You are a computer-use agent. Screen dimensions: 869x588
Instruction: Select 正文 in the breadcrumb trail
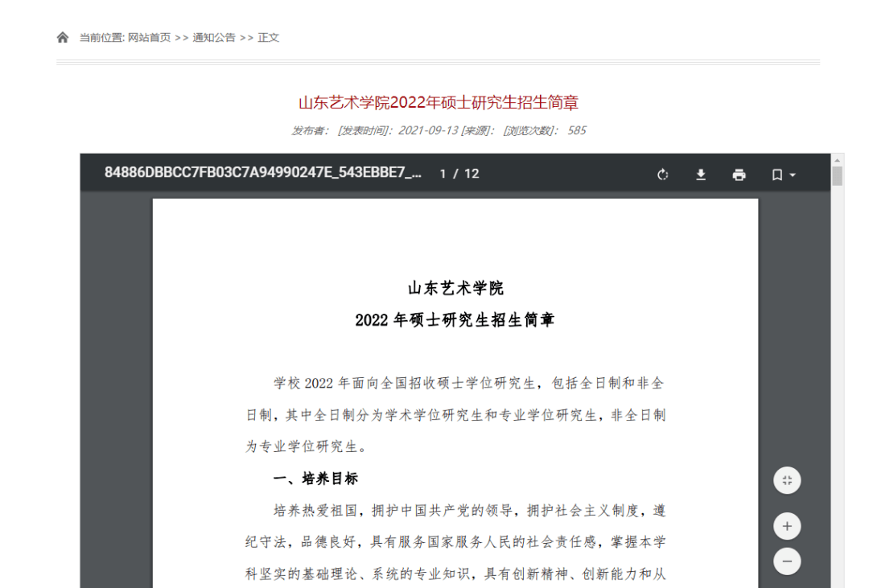267,37
